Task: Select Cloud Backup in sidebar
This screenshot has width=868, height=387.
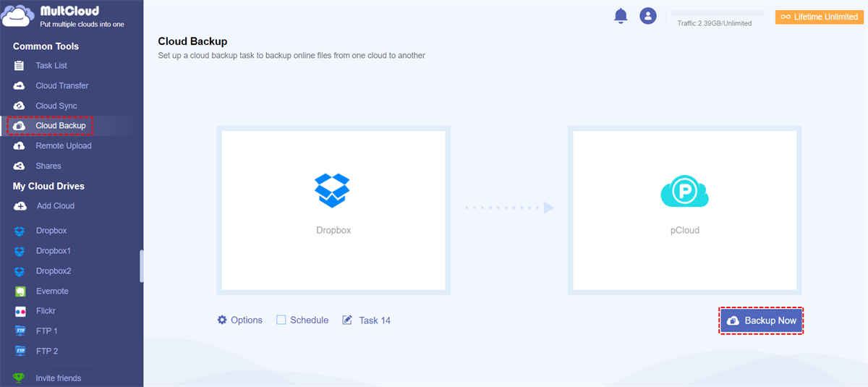Action: [61, 126]
